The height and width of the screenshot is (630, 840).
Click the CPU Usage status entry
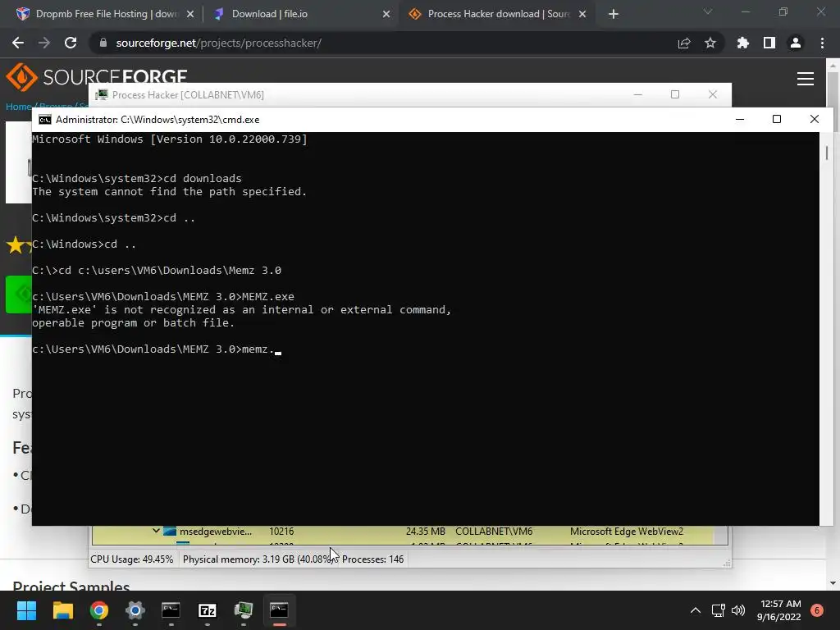pyautogui.click(x=132, y=559)
